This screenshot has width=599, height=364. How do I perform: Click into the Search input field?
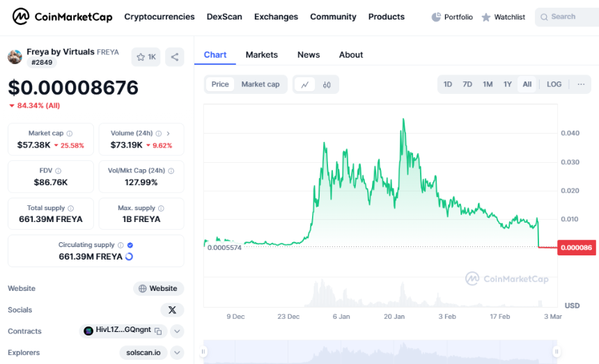[567, 17]
